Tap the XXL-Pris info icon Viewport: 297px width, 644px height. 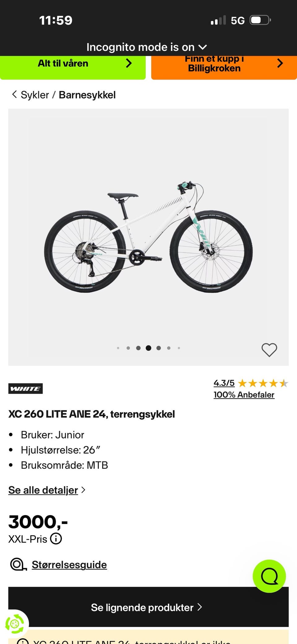pyautogui.click(x=56, y=538)
